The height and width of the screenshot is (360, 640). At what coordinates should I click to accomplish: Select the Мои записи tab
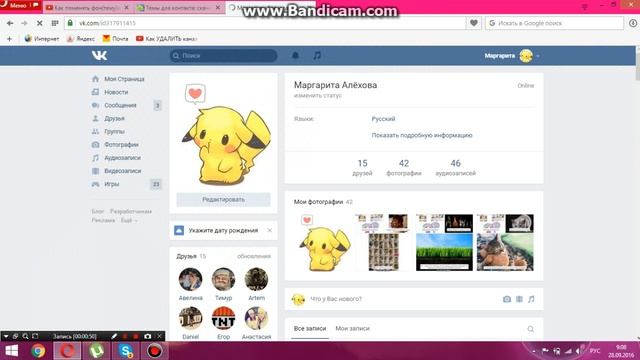pos(353,329)
